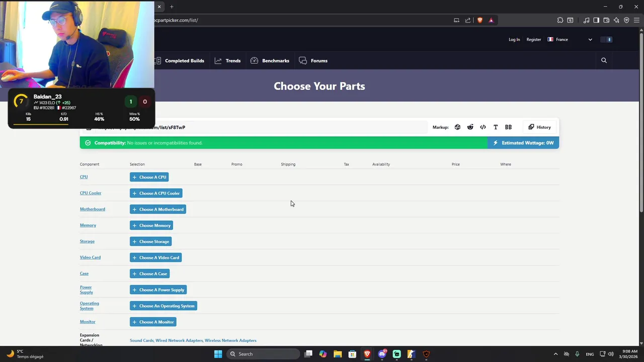This screenshot has height=362, width=644.
Task: Toggle the browser sidebar panel icon
Action: click(596, 20)
